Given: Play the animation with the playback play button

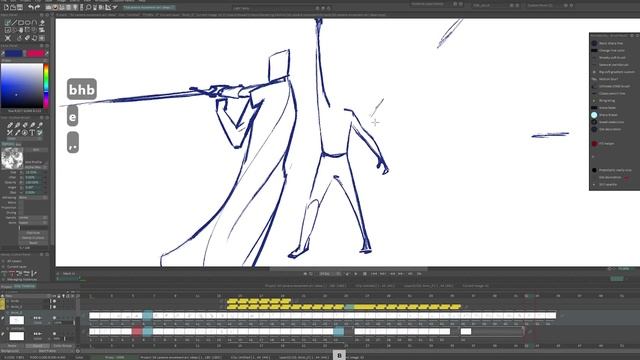Looking at the screenshot, I should (356, 274).
